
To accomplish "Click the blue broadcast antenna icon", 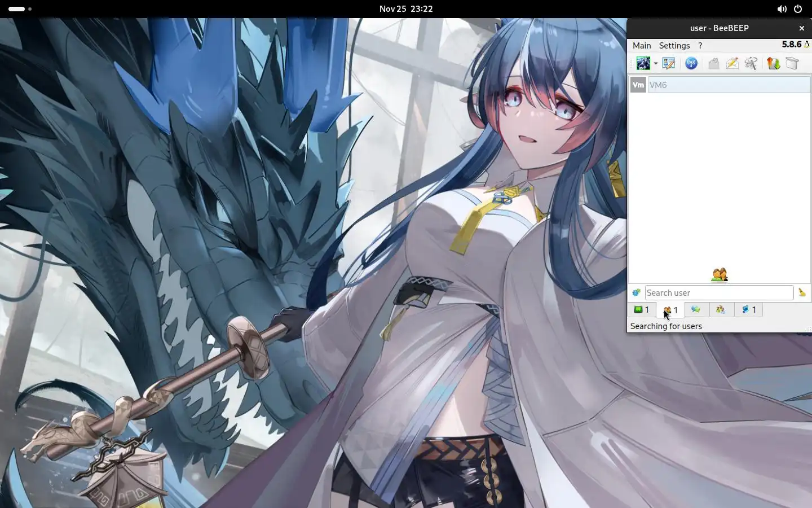I will (691, 63).
